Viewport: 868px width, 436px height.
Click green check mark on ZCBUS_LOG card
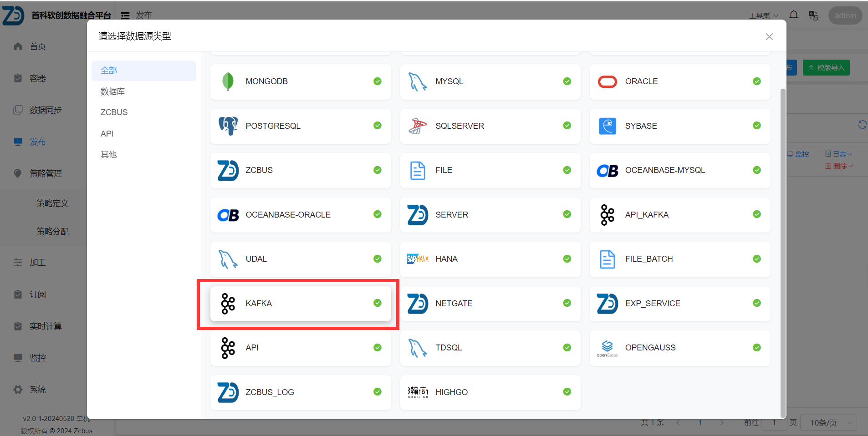tap(378, 392)
